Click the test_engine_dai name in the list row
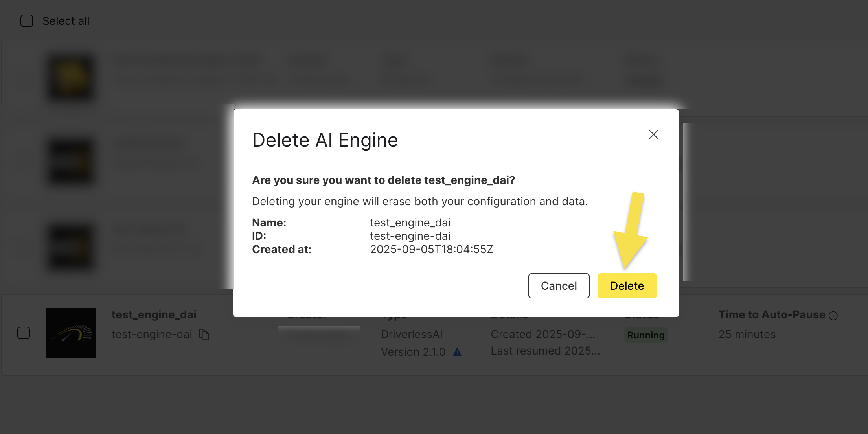 tap(154, 315)
